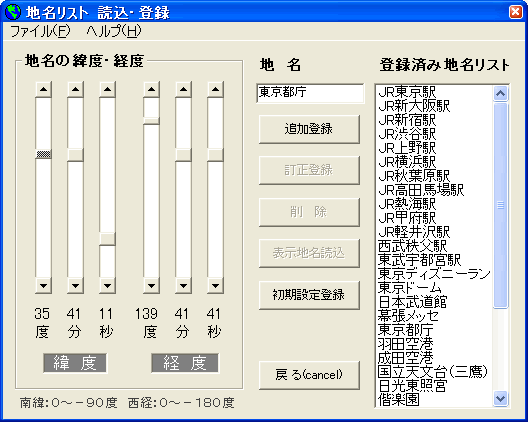Viewport: 528px width, 422px height.
Task: Click up arrow of latitude seconds scrollbar
Action: [107, 90]
